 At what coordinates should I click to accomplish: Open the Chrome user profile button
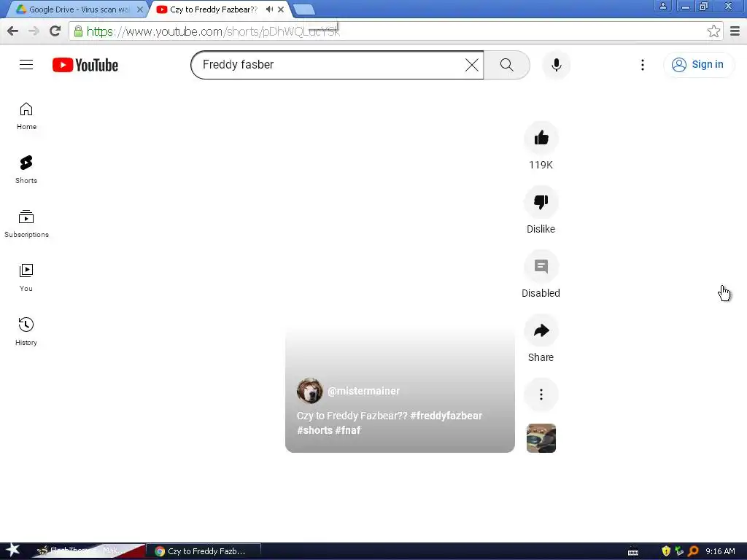coord(662,6)
